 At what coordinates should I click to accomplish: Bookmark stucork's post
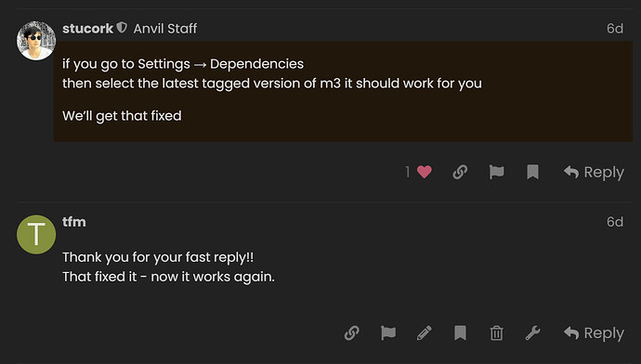coord(532,172)
